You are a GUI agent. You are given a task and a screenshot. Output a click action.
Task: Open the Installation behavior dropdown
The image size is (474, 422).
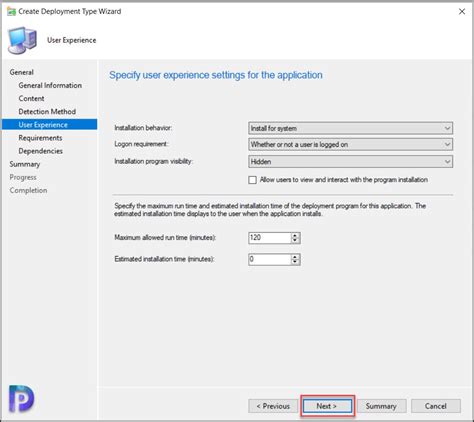pos(350,128)
